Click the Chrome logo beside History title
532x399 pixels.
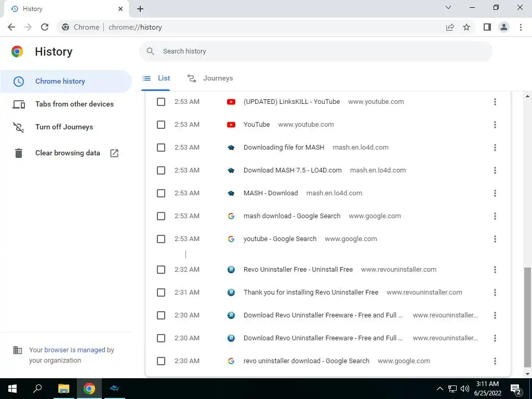click(17, 51)
